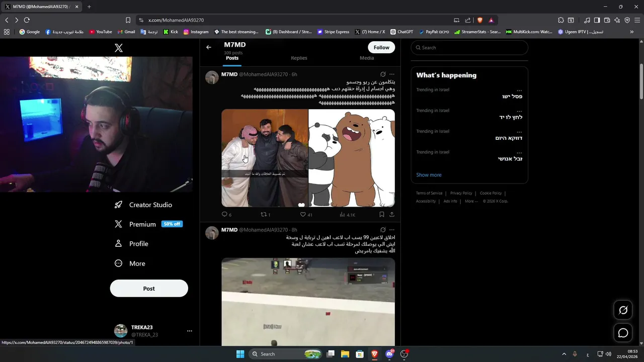Follow the M7MD account
644x362 pixels.
(x=381, y=47)
